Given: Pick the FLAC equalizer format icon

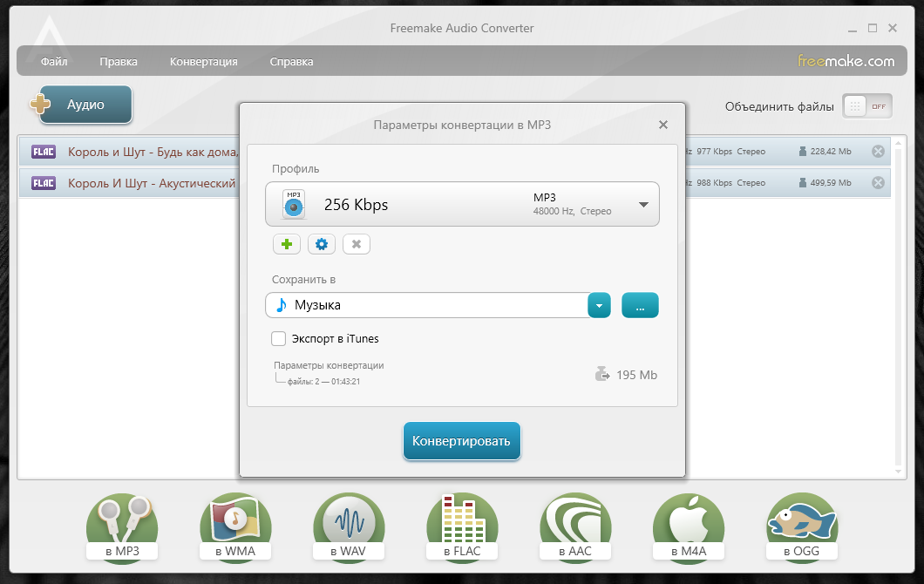Looking at the screenshot, I should tap(462, 526).
